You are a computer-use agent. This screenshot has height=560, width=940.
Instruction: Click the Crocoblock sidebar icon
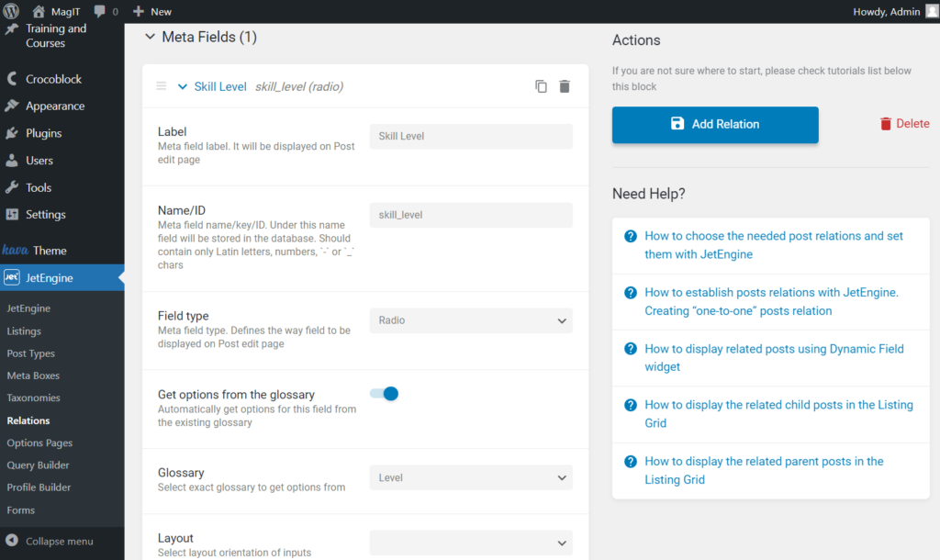[x=12, y=79]
